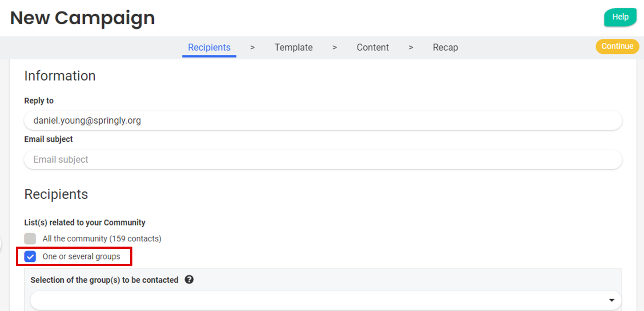Click the green Help button
This screenshot has height=311, width=644.
click(620, 17)
